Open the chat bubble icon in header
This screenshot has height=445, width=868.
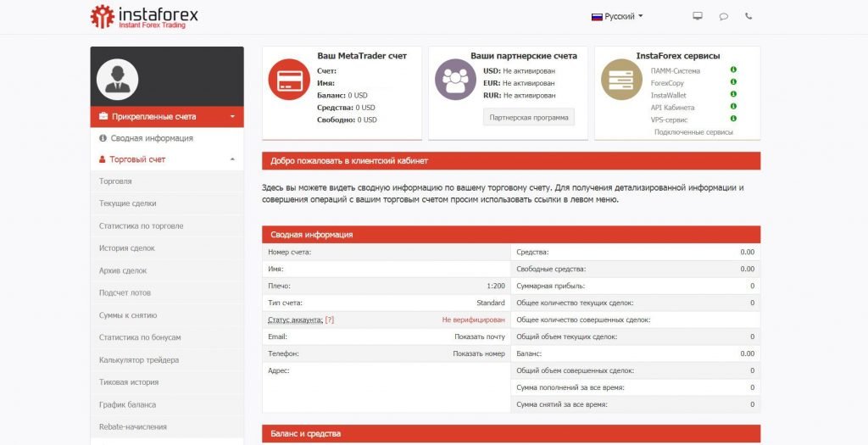tap(723, 16)
